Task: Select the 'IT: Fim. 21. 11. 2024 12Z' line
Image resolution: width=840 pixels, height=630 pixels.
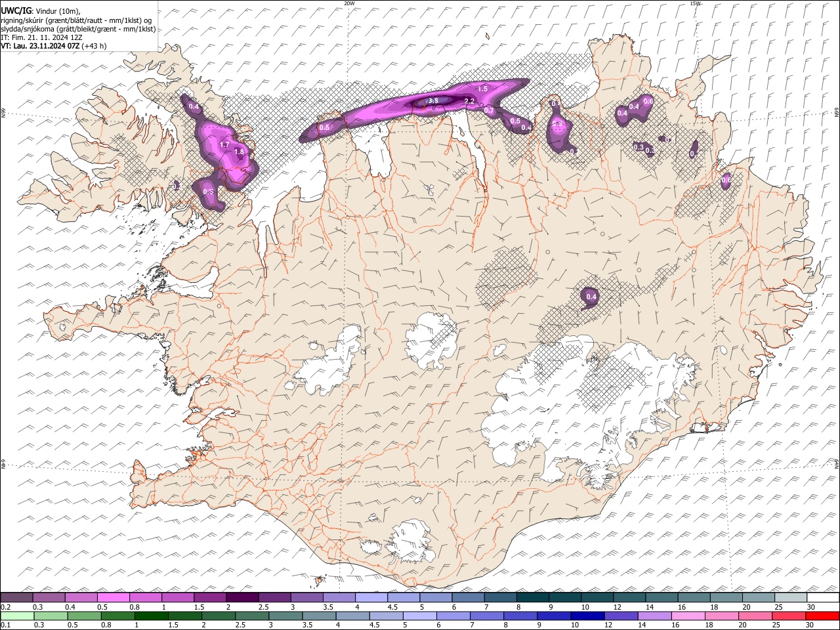Action: (x=41, y=37)
